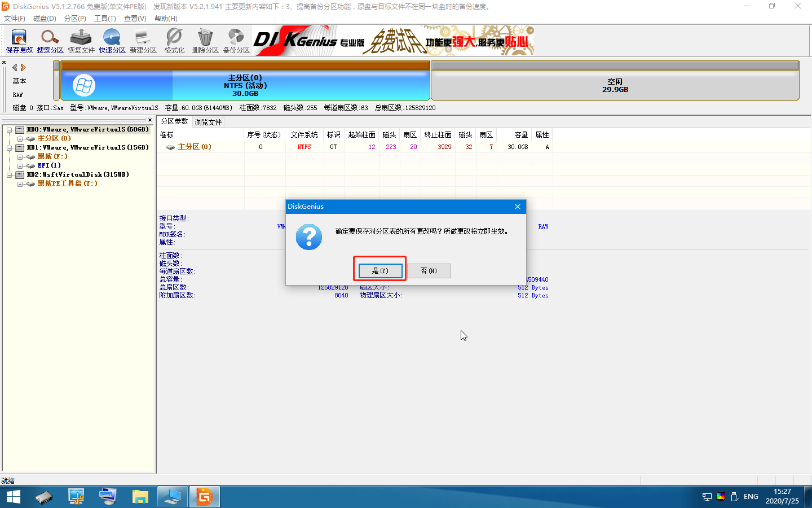Click the 保存更改 (Save Changes) toolbar icon

pyautogui.click(x=19, y=41)
